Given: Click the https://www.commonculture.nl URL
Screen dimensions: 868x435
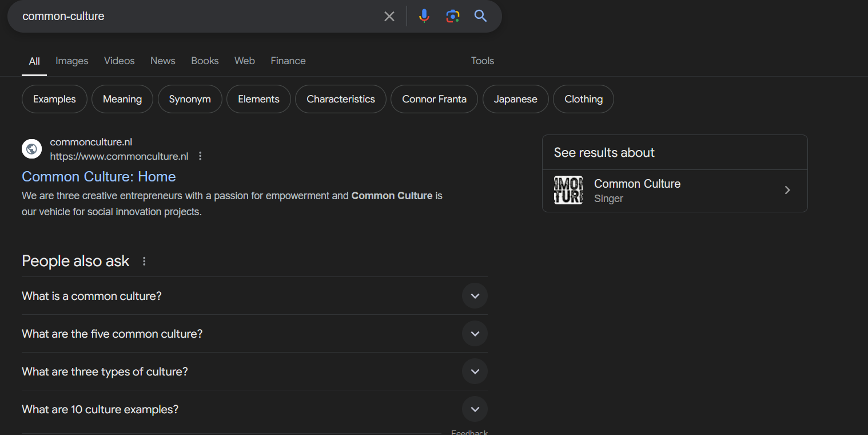Looking at the screenshot, I should [119, 156].
